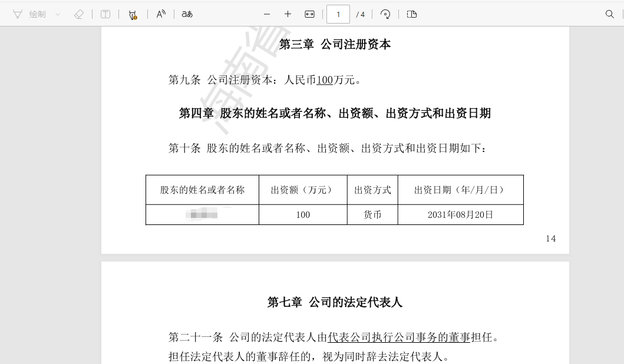Screen dimensions: 624x364
Task: Click the page number input field
Action: tap(338, 14)
